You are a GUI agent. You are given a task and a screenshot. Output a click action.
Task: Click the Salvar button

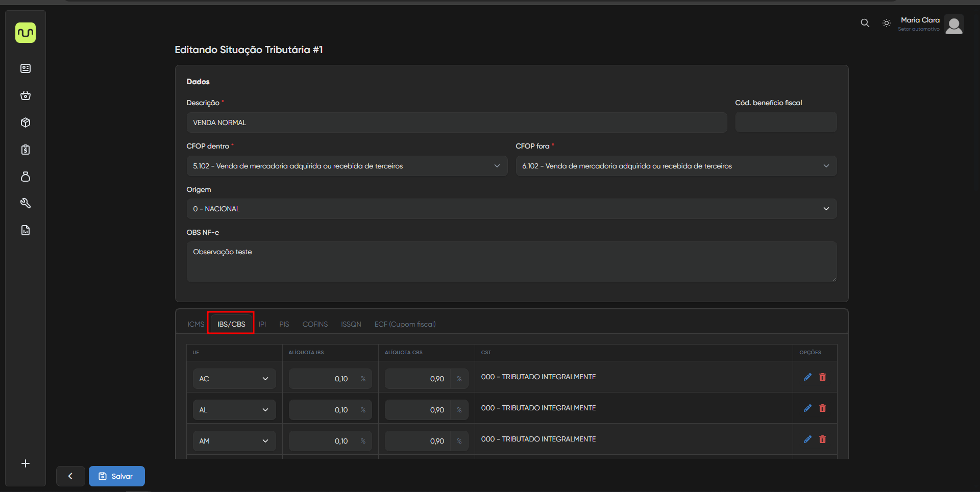pos(117,476)
